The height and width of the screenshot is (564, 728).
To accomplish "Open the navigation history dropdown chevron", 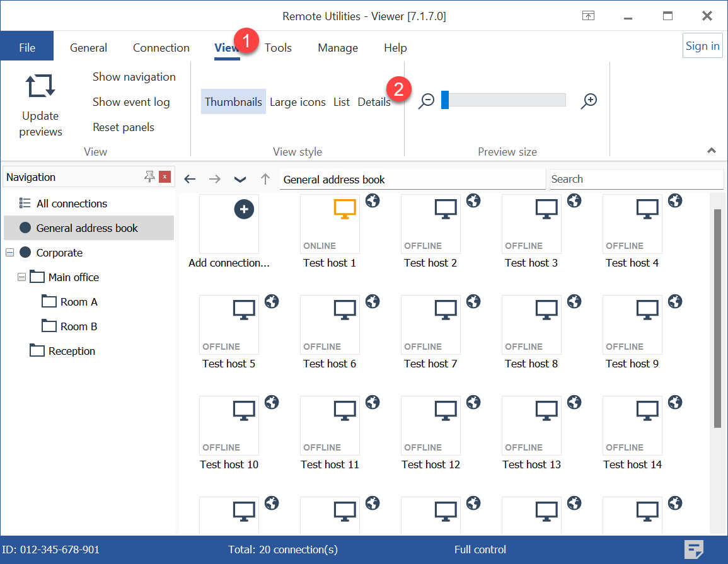I will click(240, 179).
